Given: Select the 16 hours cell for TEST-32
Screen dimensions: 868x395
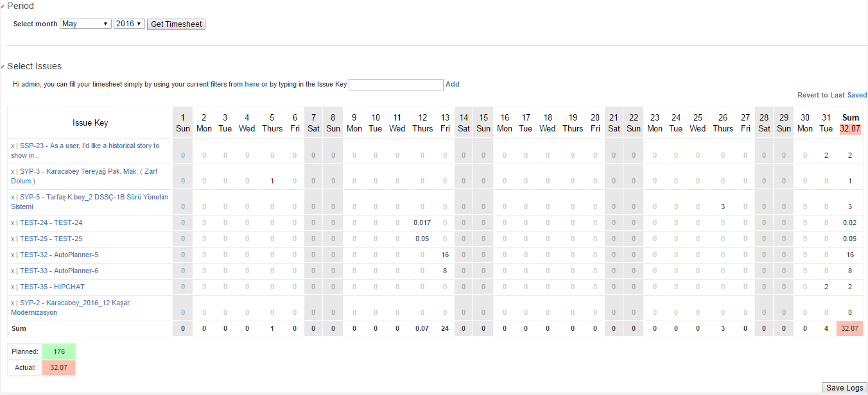Looking at the screenshot, I should point(445,255).
